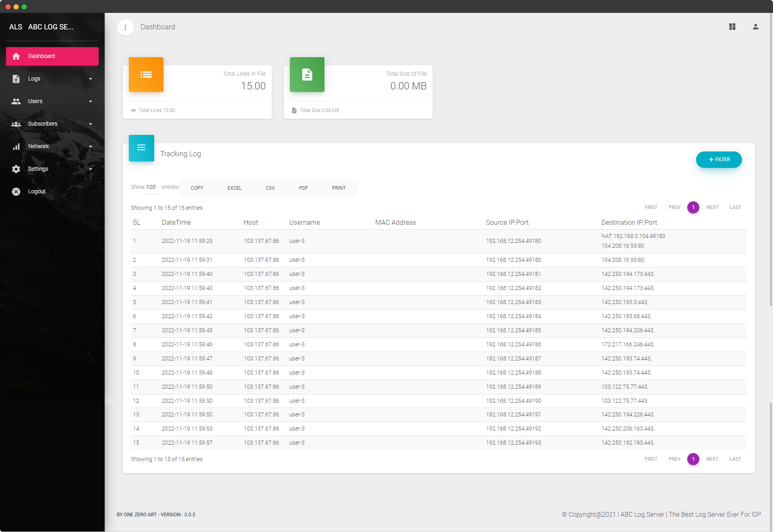This screenshot has height=532, width=773.
Task: Click the PDF export button
Action: pyautogui.click(x=303, y=188)
